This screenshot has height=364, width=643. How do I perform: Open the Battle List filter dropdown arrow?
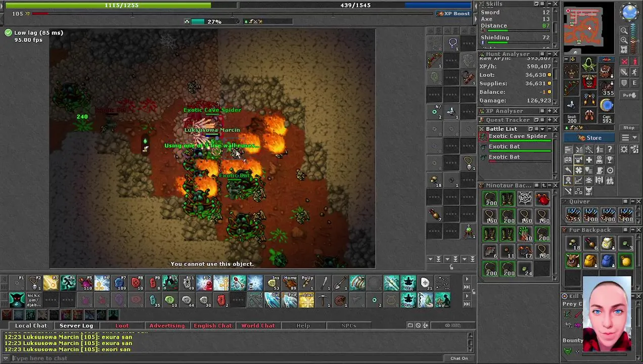coord(542,129)
